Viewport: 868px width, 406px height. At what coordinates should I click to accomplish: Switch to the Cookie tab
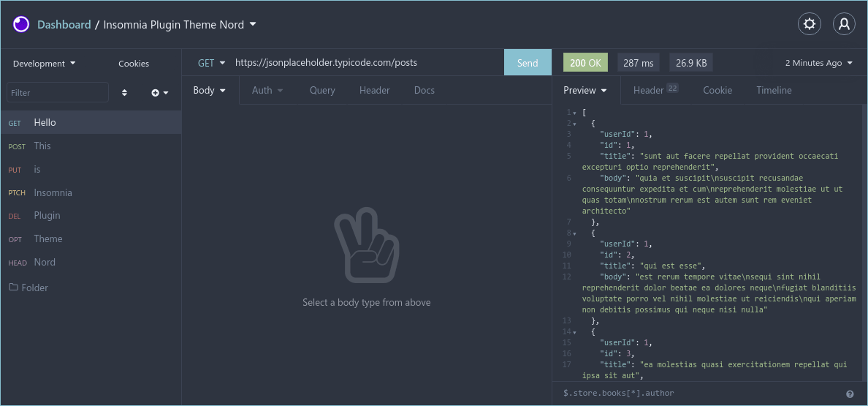717,90
